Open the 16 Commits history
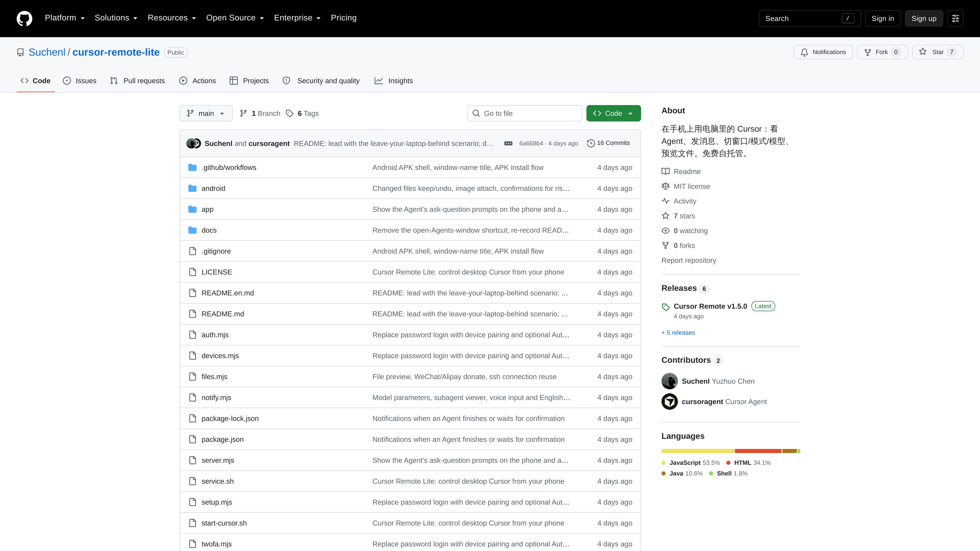The width and height of the screenshot is (980, 551). coord(608,143)
